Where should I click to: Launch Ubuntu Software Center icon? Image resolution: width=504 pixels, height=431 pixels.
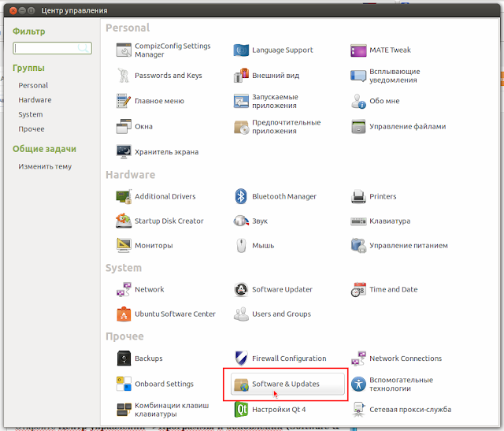click(124, 314)
